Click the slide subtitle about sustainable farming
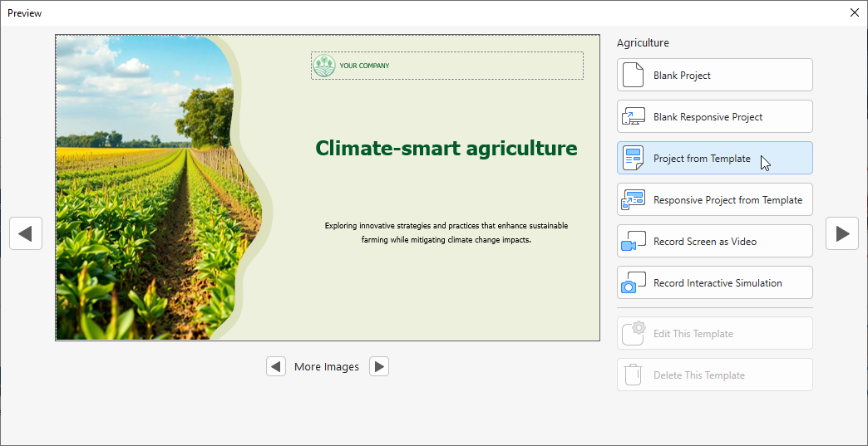 [x=446, y=233]
